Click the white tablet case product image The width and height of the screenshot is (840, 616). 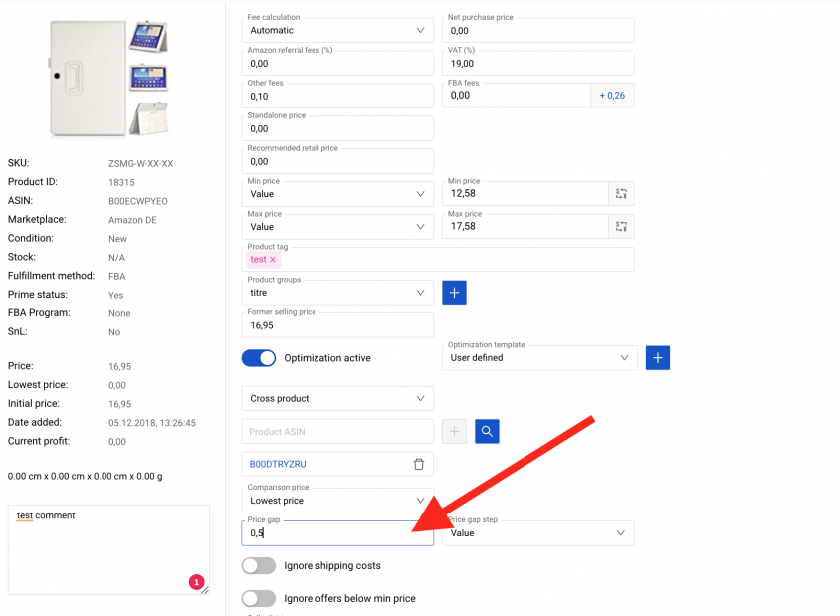coord(109,79)
